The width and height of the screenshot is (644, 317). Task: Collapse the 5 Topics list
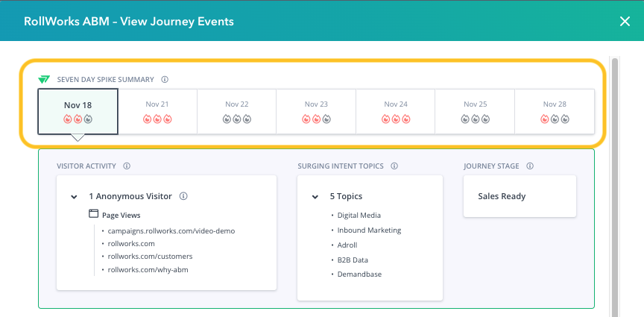[x=315, y=197]
